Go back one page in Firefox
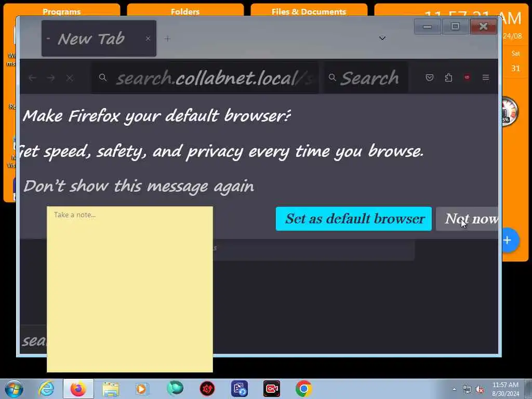This screenshot has height=399, width=532. pos(33,78)
